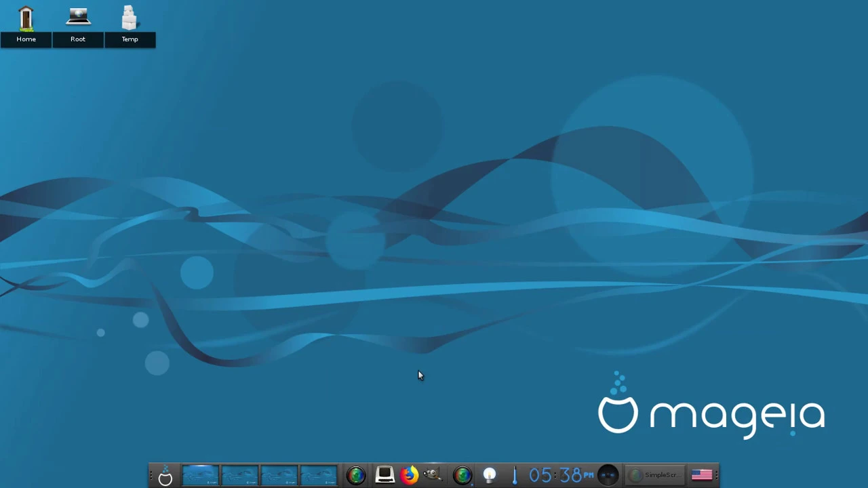Click the thermometer icon in the panel
This screenshot has height=488, width=868.
click(x=515, y=476)
